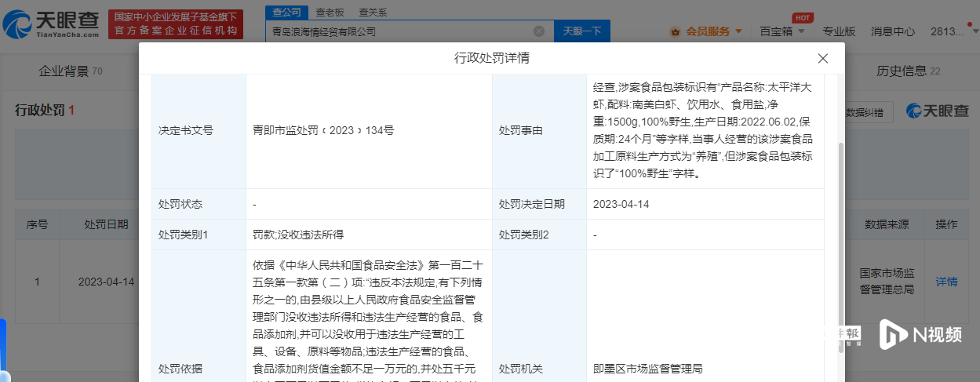Click the dialog's vertical scrollbar
Screen dimensions: 980x382
(840, 235)
